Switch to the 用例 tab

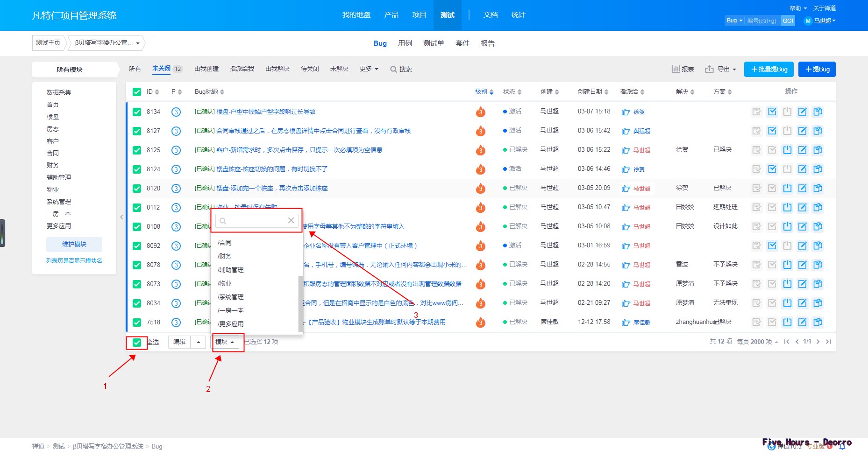[405, 43]
